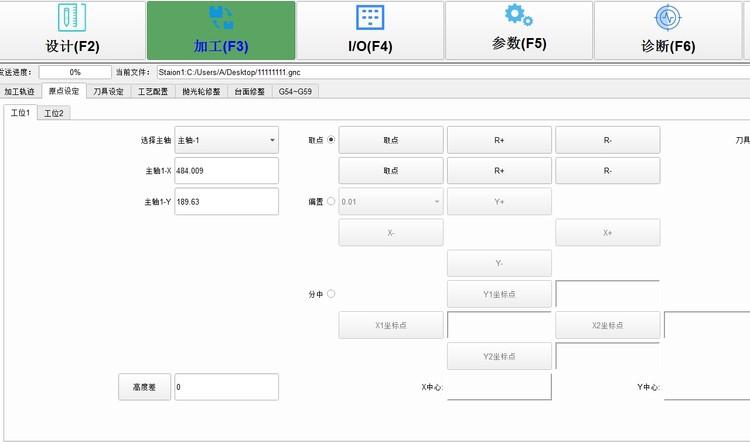750x442 pixels.
Task: Select the 取点 radio button
Action: click(x=331, y=140)
